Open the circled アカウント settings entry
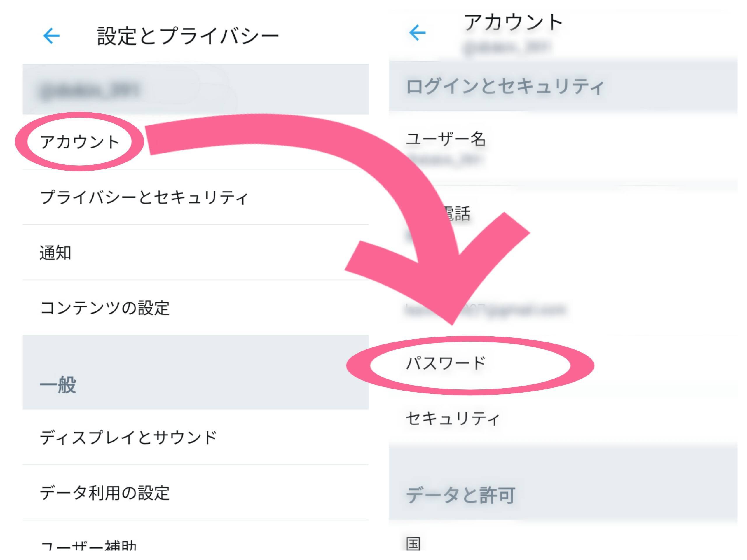This screenshot has height=560, width=747. [x=80, y=142]
